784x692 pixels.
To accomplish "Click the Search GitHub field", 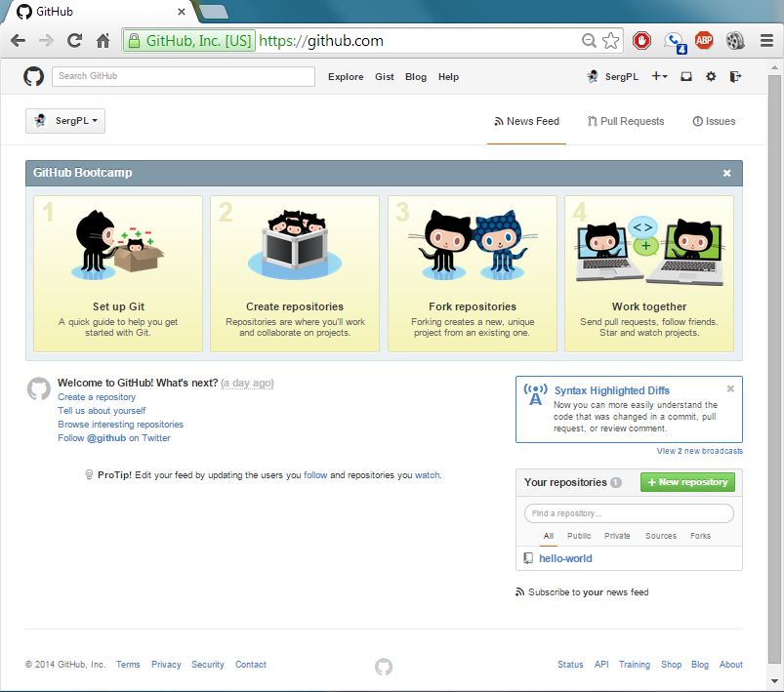I will pos(184,76).
